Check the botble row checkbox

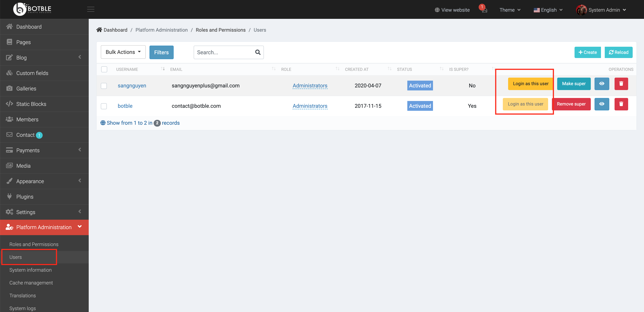(104, 106)
